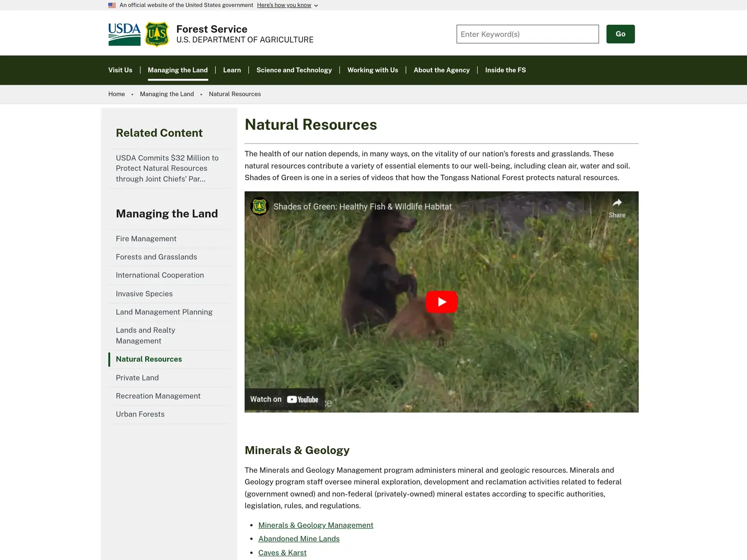Play the YouTube video
Image resolution: width=747 pixels, height=560 pixels.
[442, 302]
